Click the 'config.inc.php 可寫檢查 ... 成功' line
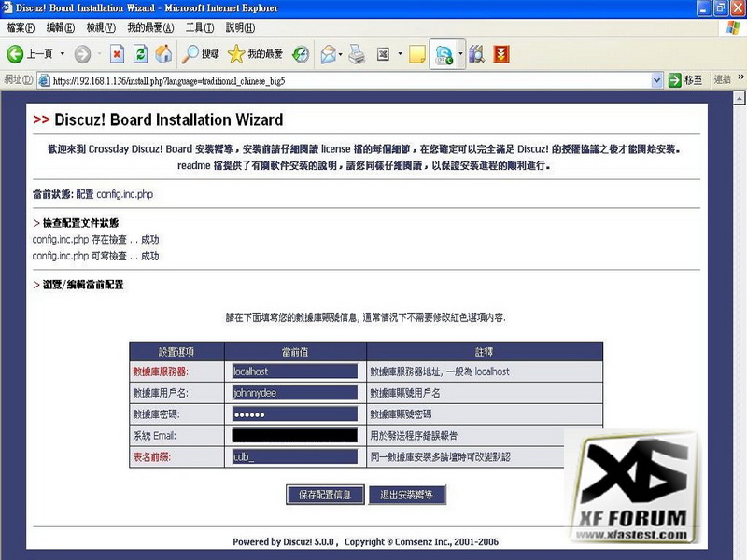 click(x=96, y=256)
